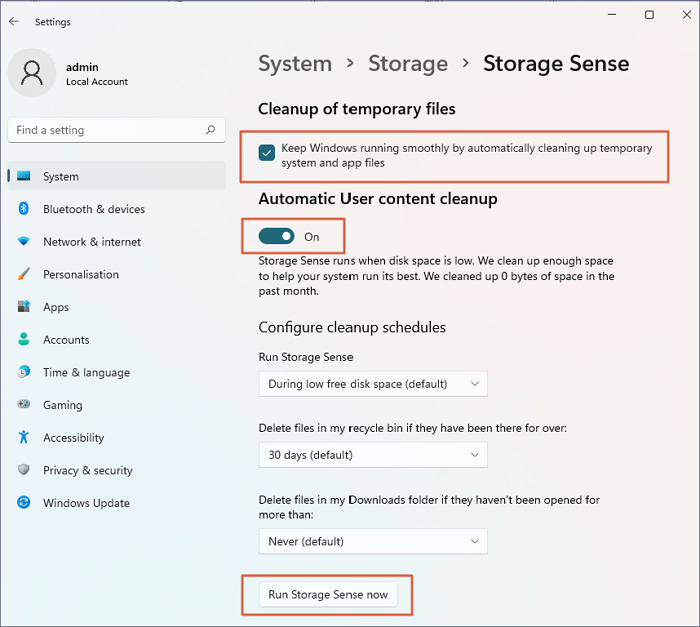Click the back arrow in Settings
700x627 pixels.
click(x=14, y=21)
